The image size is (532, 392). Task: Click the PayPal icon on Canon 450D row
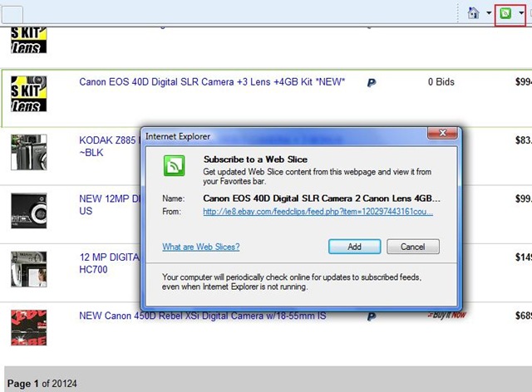click(x=372, y=316)
